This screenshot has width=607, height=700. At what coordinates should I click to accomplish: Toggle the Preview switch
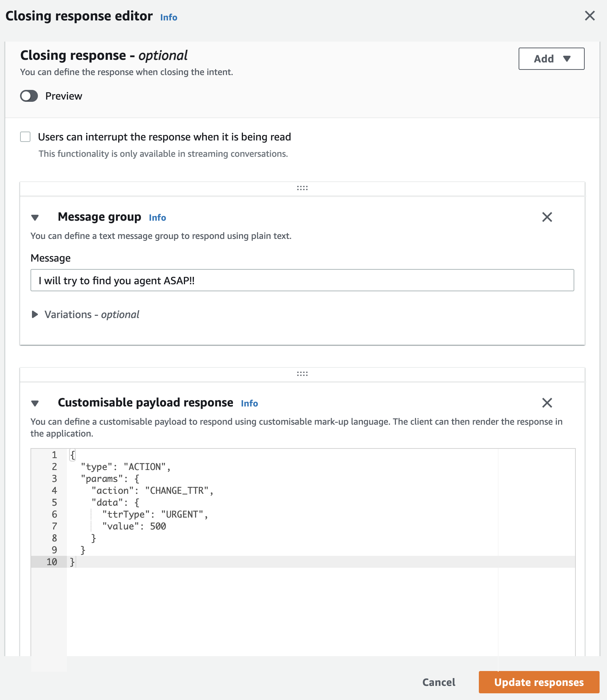(x=29, y=96)
